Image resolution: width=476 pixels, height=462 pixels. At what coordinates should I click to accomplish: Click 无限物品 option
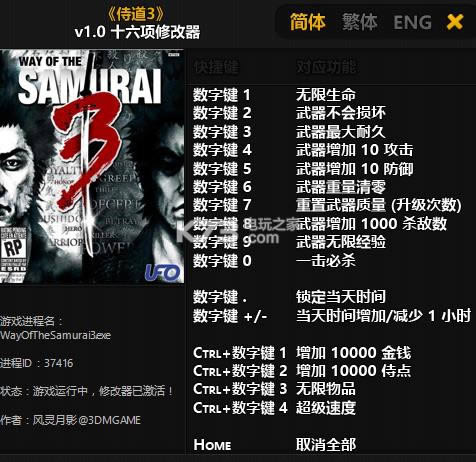[x=326, y=388]
